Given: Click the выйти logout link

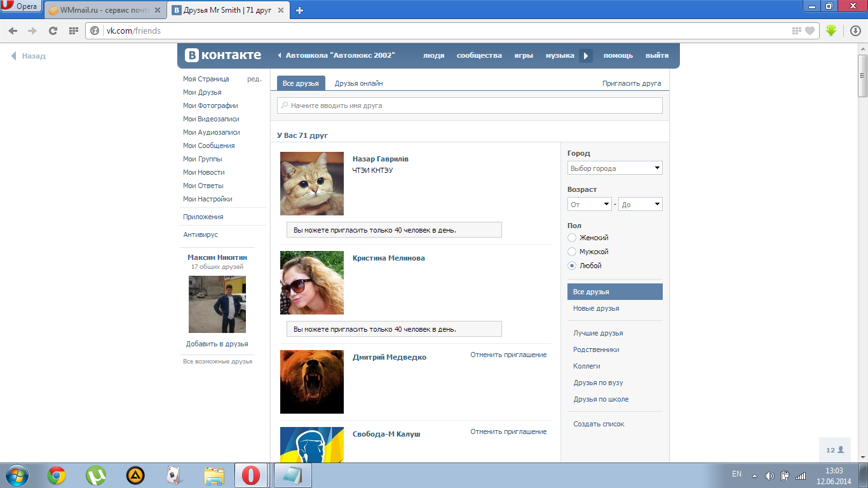Looking at the screenshot, I should pyautogui.click(x=657, y=55).
